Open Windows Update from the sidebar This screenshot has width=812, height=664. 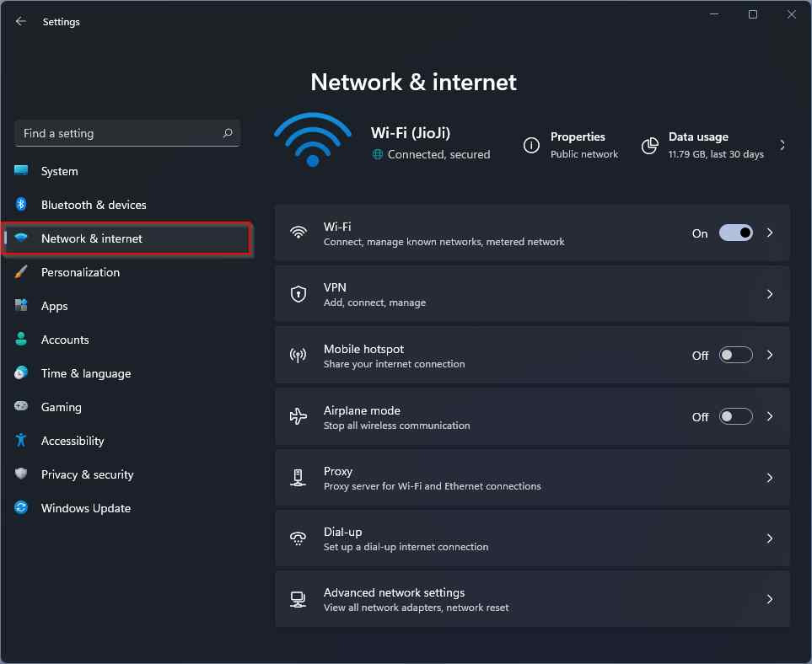(x=85, y=508)
